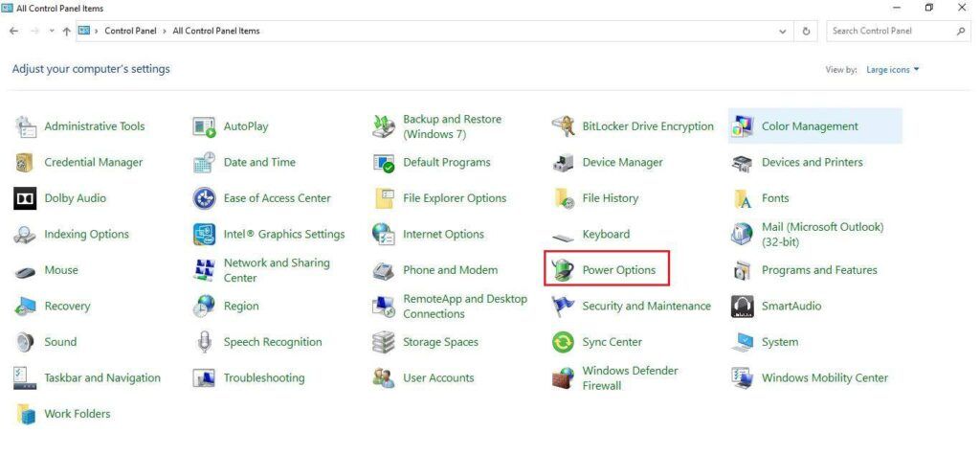Open the Sound speaker icon
This screenshot has width=980, height=455.
(x=25, y=342)
